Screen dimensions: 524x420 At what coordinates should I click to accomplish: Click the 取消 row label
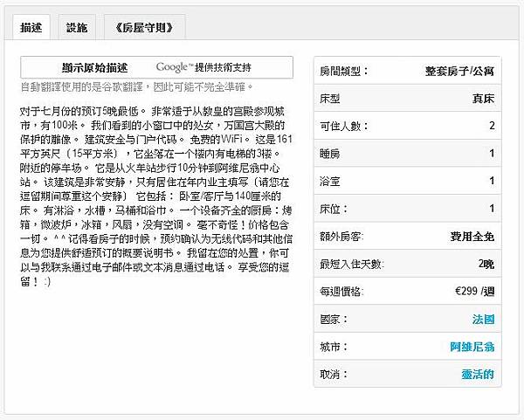tap(334, 374)
